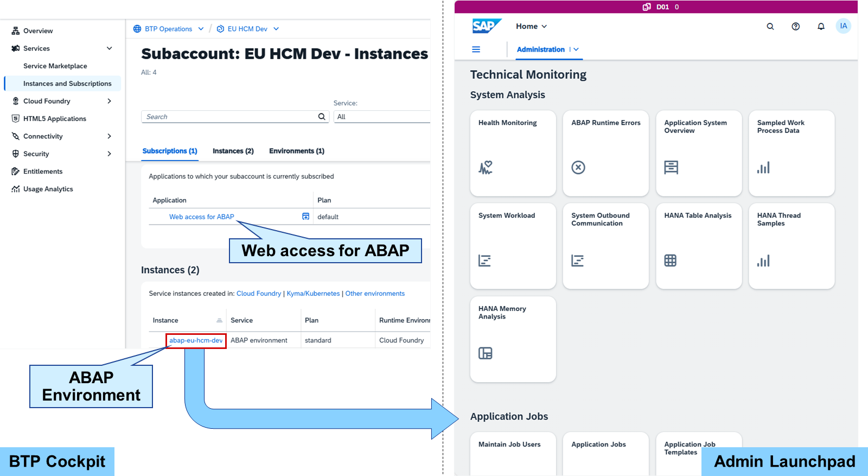The image size is (868, 476).
Task: Click the D01 system window icon
Action: coord(647,7)
